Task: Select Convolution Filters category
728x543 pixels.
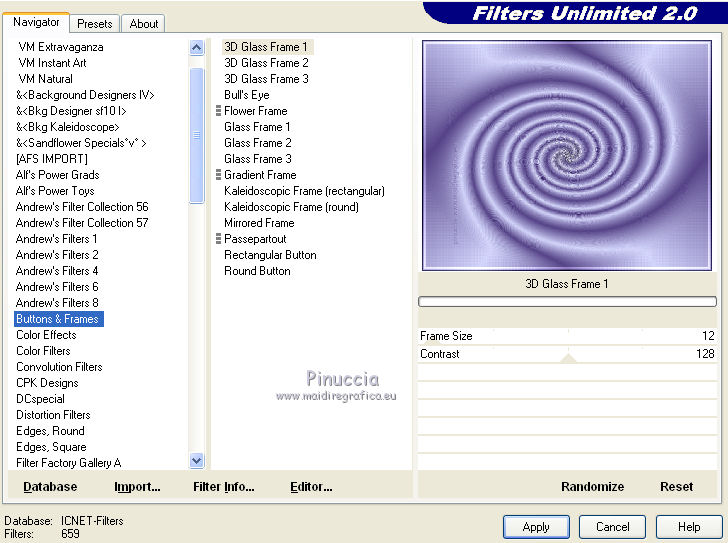Action: coord(59,367)
